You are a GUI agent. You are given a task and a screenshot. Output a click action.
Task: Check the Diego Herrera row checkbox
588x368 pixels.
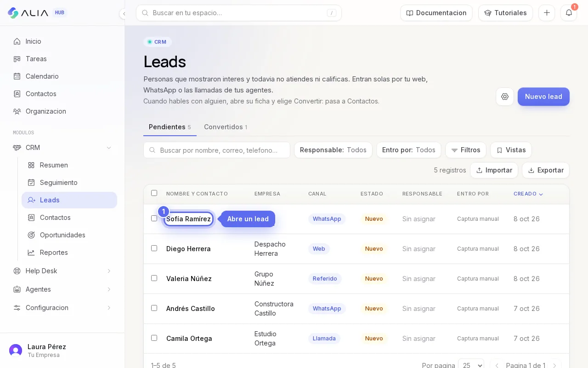154,248
